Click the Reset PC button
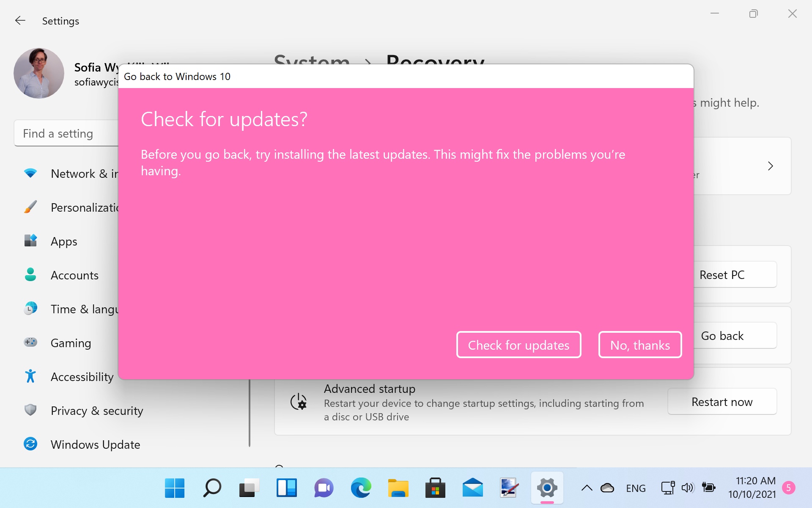Image resolution: width=812 pixels, height=508 pixels. click(x=735, y=275)
